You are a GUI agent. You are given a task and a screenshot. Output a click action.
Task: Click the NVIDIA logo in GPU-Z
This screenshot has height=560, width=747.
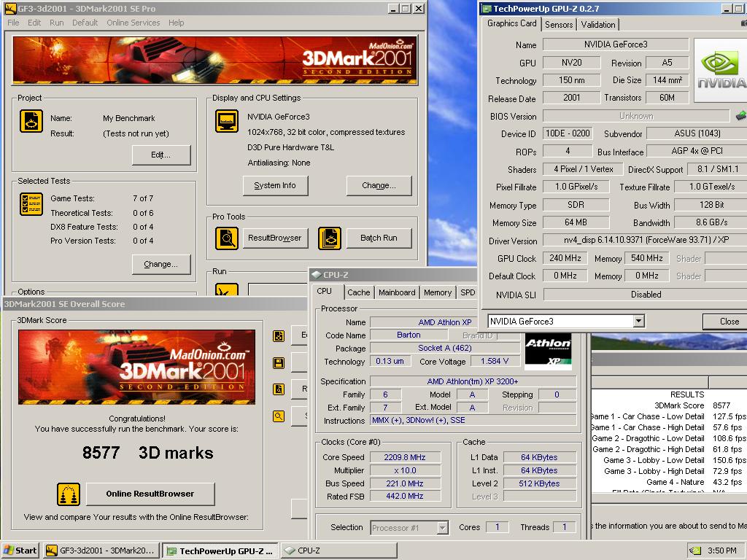coord(720,71)
